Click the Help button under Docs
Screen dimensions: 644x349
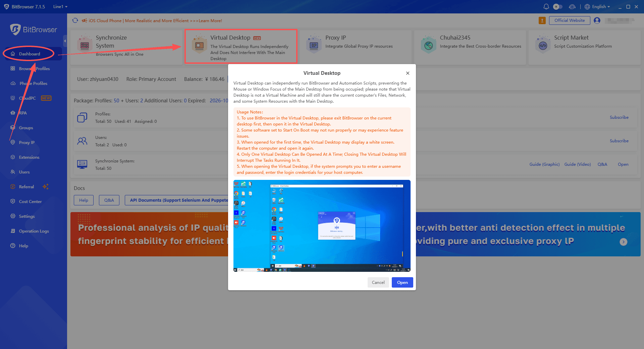84,200
